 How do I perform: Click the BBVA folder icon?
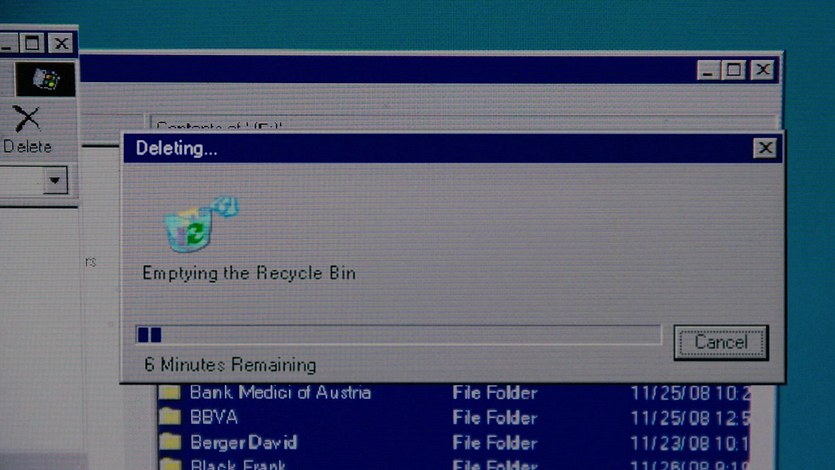click(171, 417)
